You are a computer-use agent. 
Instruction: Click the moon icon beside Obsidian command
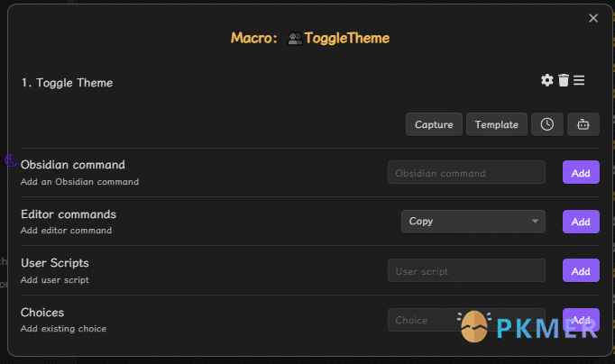click(x=11, y=159)
